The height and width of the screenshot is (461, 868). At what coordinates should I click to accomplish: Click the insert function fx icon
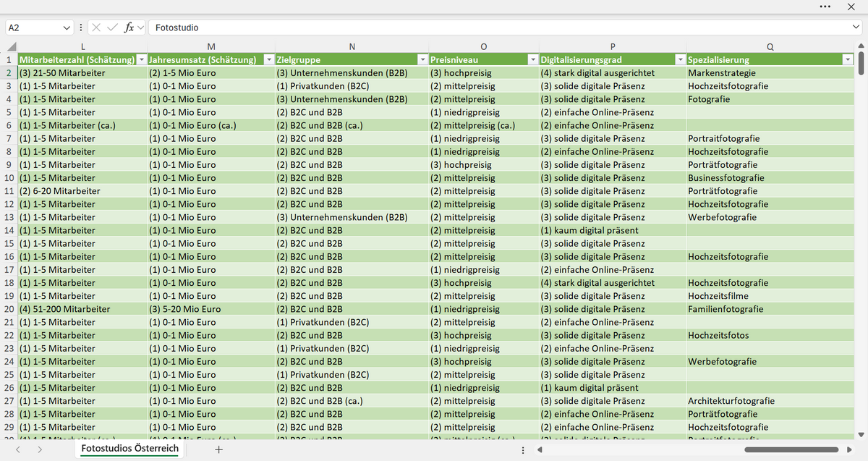tap(129, 28)
